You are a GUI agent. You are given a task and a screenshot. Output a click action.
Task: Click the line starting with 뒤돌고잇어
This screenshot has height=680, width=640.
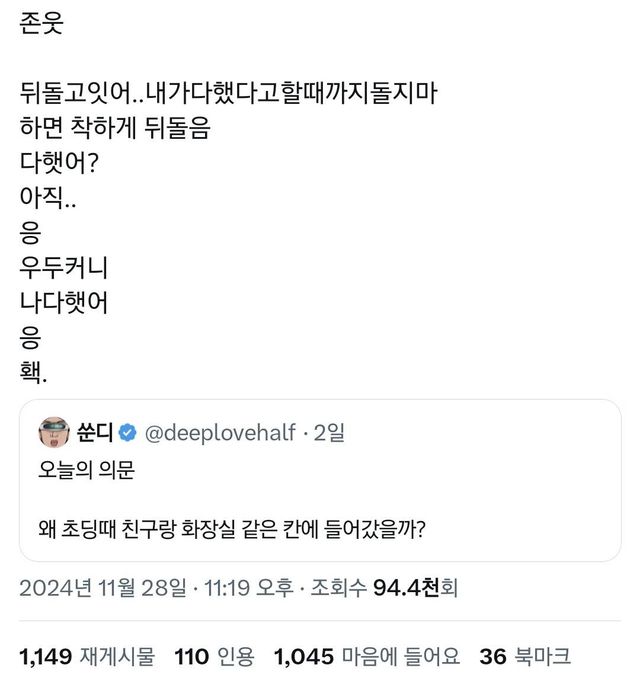point(230,95)
